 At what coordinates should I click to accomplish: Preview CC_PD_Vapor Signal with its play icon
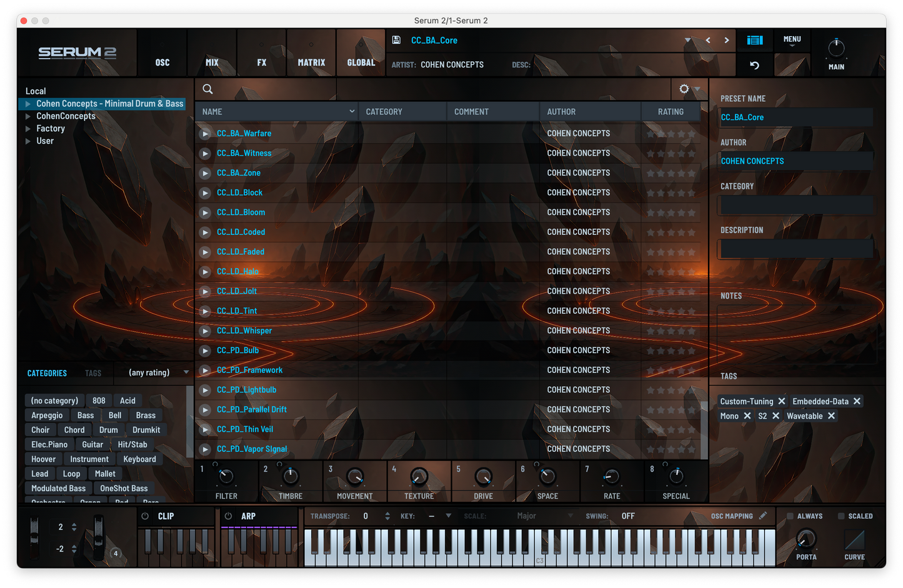[205, 449]
